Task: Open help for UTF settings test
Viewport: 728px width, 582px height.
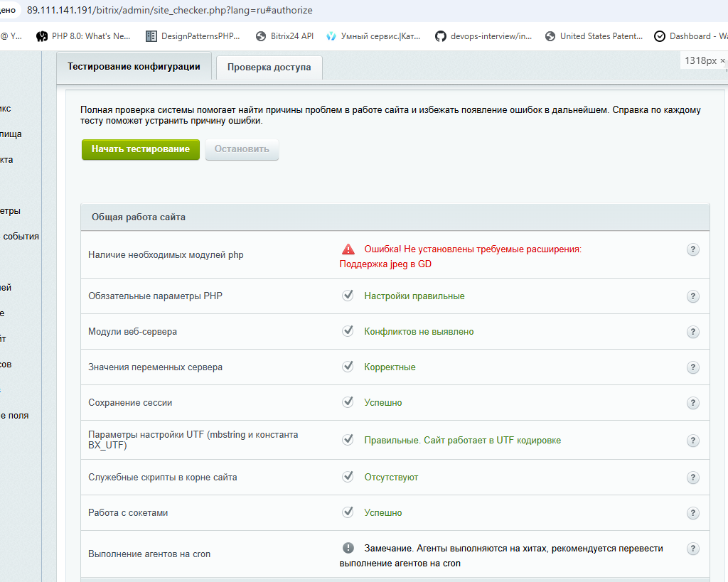Action: tap(692, 441)
